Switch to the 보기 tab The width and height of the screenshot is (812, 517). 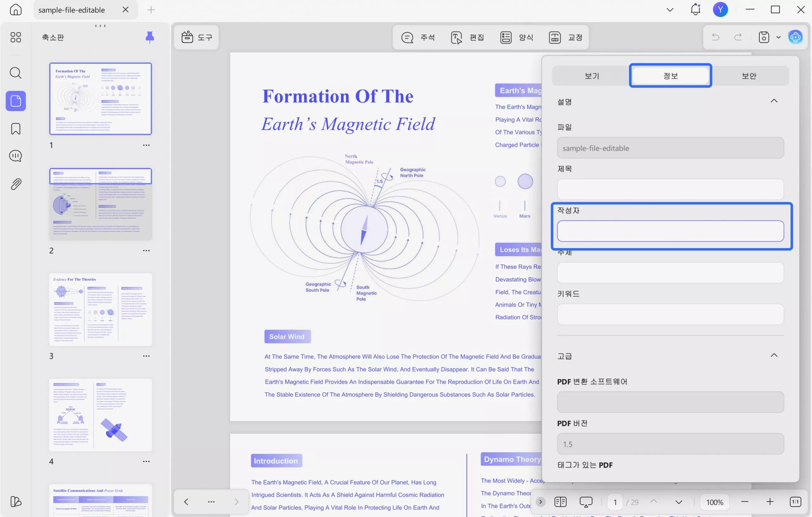(x=592, y=76)
